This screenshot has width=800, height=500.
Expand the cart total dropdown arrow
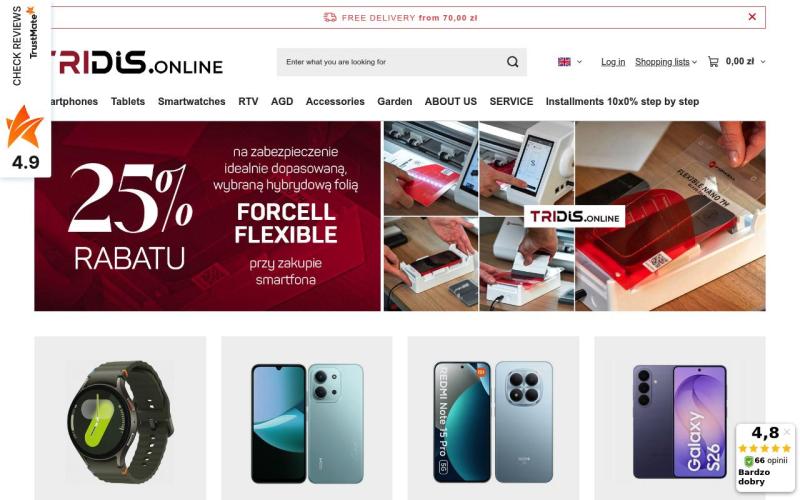763,62
